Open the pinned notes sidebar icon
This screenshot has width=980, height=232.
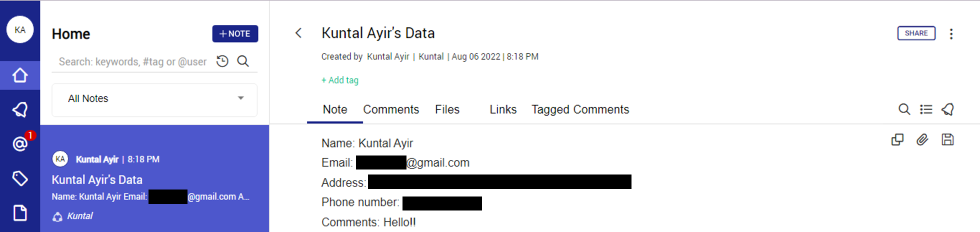(x=20, y=109)
